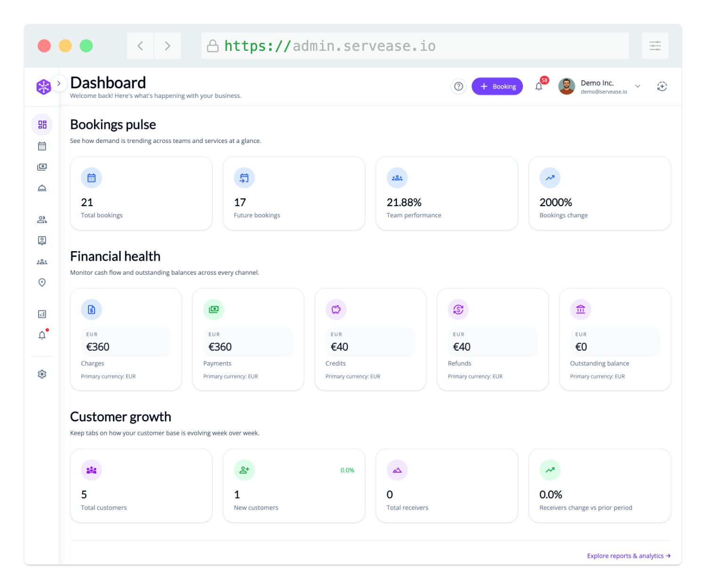Click the Bookings pulse heading
Viewport: 706px width, 588px height.
[113, 125]
